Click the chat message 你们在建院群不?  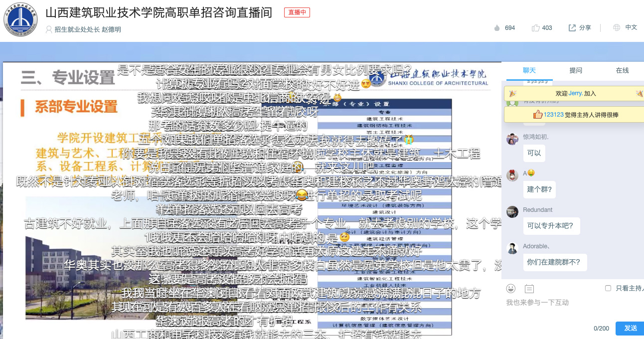coord(555,263)
